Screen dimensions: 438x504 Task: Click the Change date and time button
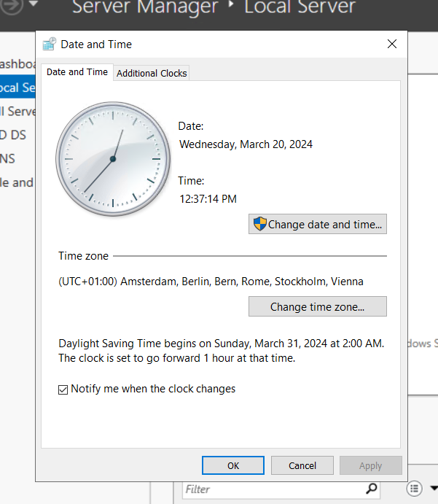[x=317, y=224]
